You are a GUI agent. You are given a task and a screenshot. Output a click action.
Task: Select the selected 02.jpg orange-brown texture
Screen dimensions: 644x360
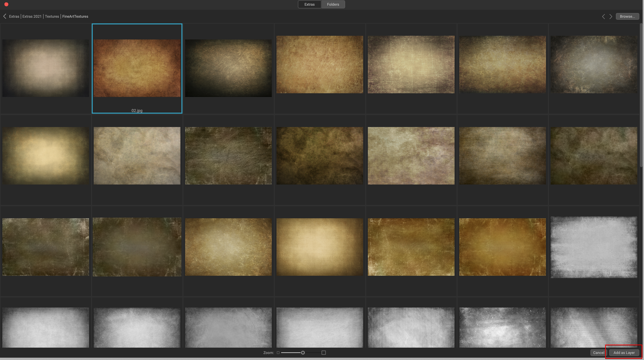pos(137,68)
